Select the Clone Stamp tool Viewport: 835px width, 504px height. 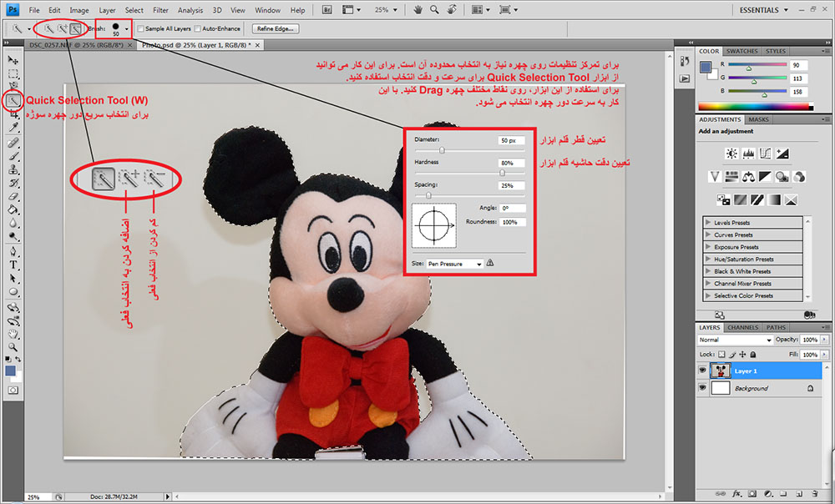(x=13, y=169)
